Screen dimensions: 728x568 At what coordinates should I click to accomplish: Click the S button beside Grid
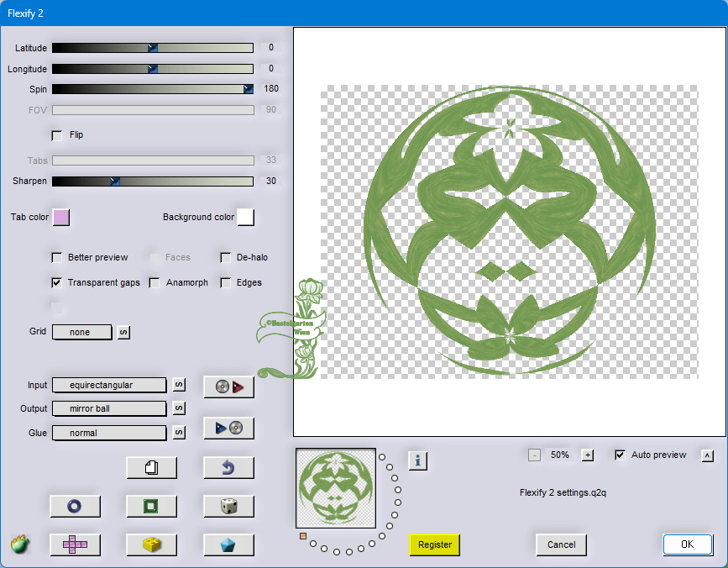point(123,332)
